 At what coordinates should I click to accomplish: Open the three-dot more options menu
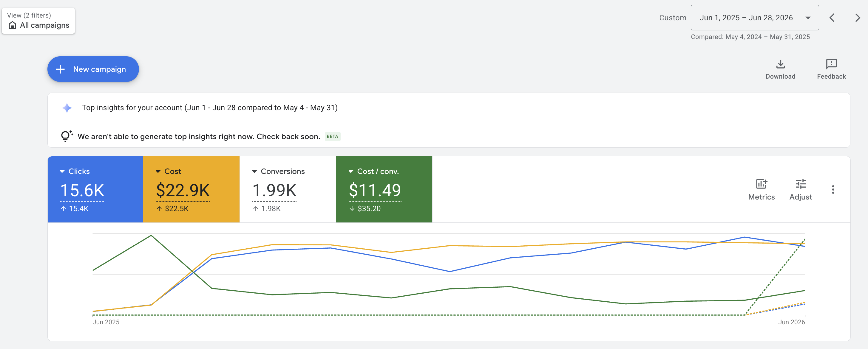(x=833, y=189)
